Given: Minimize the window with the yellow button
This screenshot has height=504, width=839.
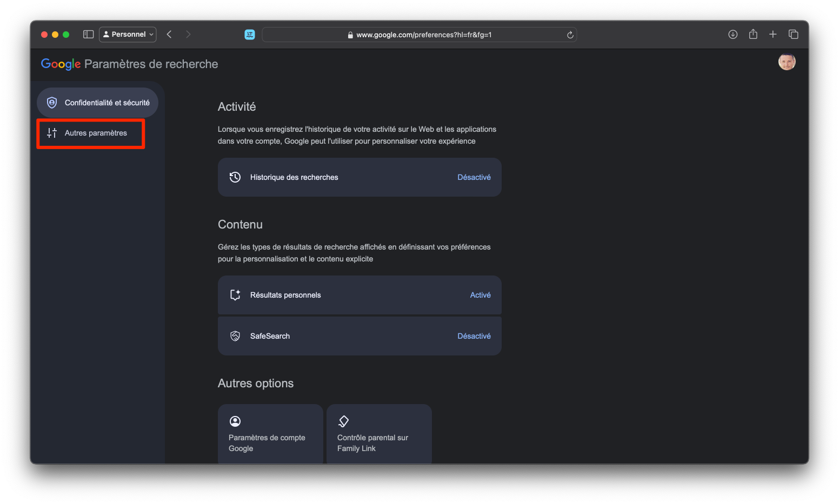Looking at the screenshot, I should pyautogui.click(x=55, y=35).
